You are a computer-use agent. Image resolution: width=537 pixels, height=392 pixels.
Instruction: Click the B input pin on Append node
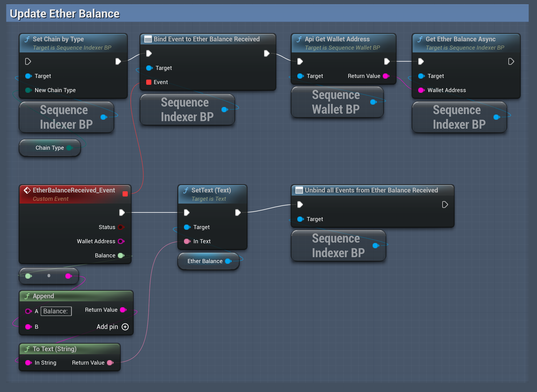coord(28,327)
